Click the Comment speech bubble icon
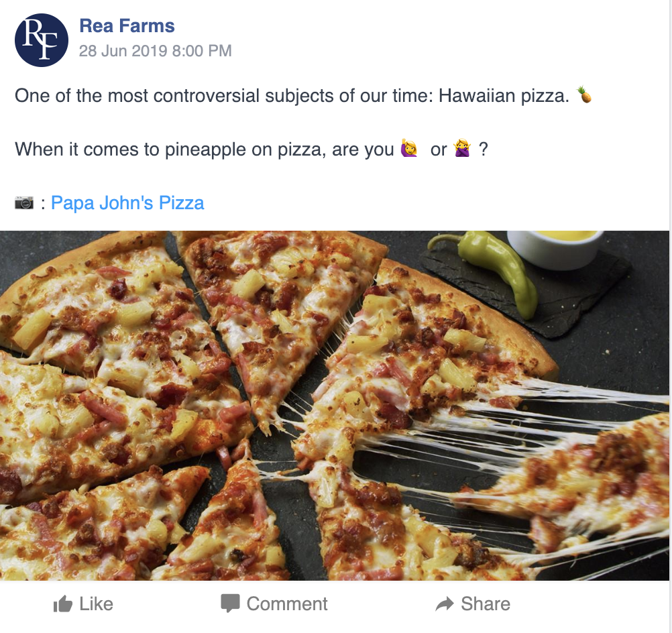The height and width of the screenshot is (633, 672). [230, 603]
